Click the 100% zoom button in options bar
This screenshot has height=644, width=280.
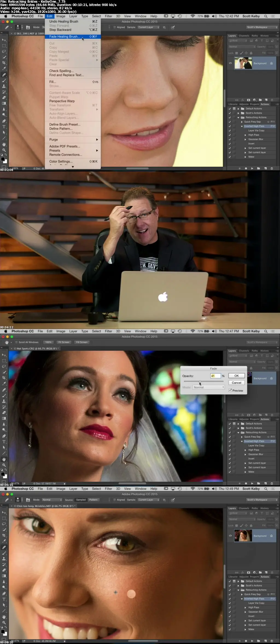[48, 342]
